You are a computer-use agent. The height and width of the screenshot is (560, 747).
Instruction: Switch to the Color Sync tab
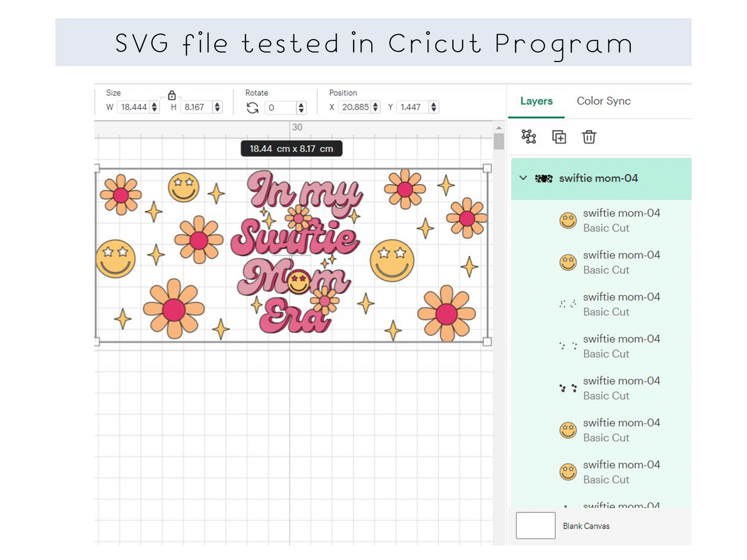pos(603,101)
